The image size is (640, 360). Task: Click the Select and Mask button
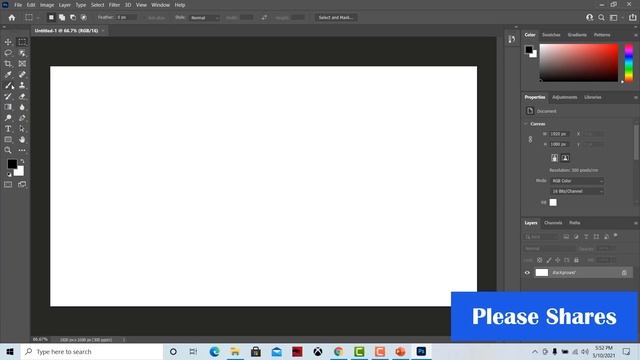[336, 18]
